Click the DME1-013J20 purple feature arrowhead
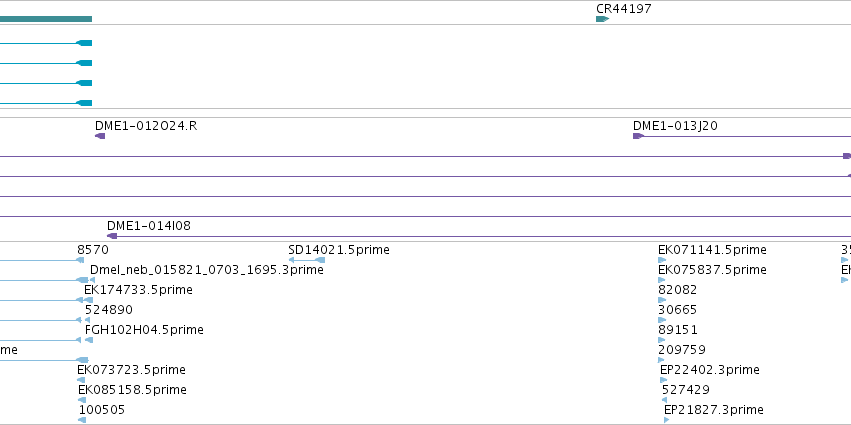The height and width of the screenshot is (425, 851). click(x=638, y=136)
